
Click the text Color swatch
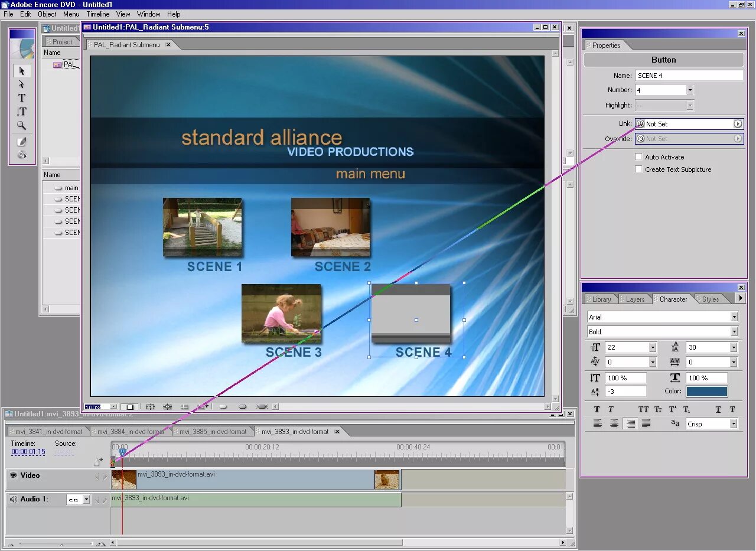pos(706,392)
